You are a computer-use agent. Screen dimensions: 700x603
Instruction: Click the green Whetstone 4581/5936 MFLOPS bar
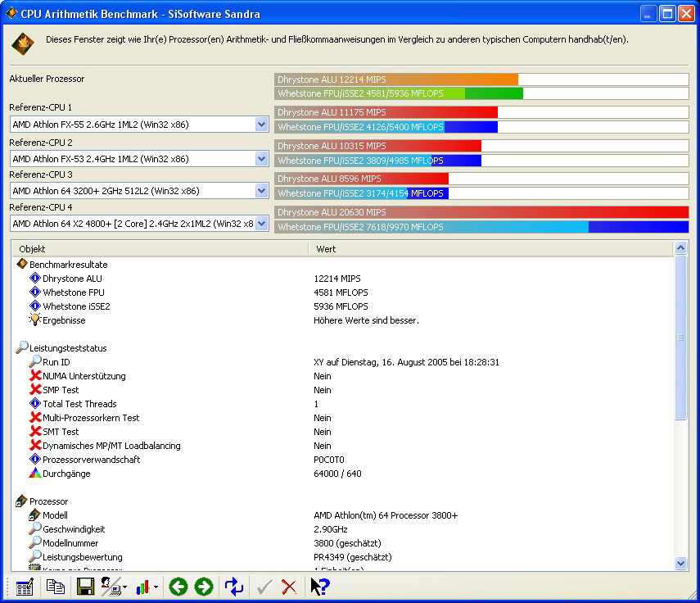tap(399, 93)
